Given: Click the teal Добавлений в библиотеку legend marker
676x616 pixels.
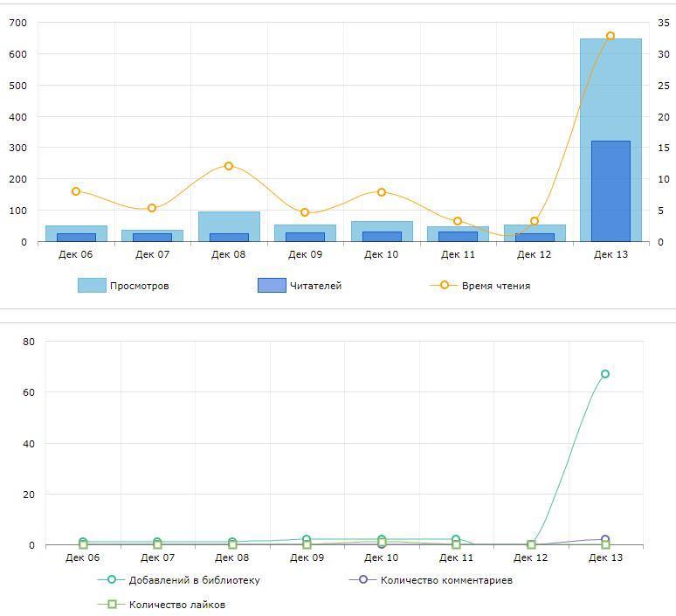Looking at the screenshot, I should coord(111,579).
